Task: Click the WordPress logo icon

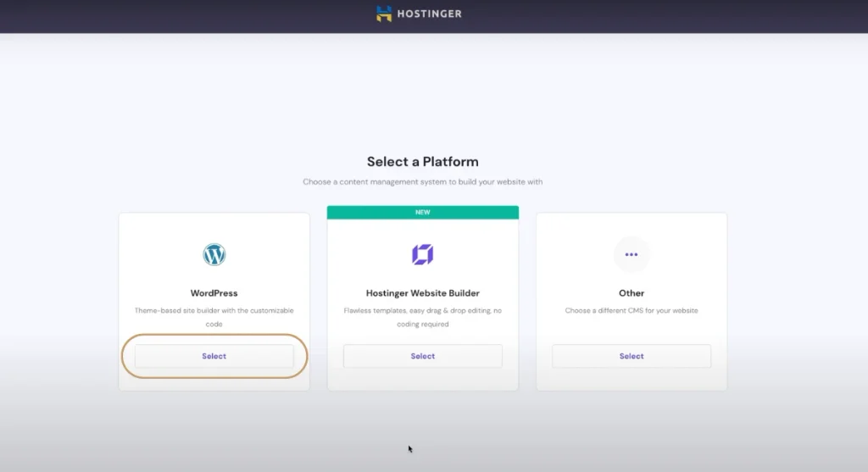Action: point(214,254)
